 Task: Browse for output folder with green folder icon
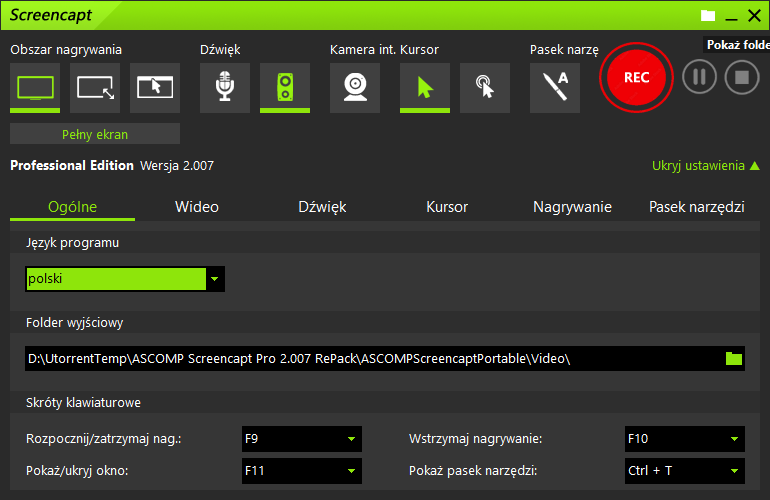point(734,359)
